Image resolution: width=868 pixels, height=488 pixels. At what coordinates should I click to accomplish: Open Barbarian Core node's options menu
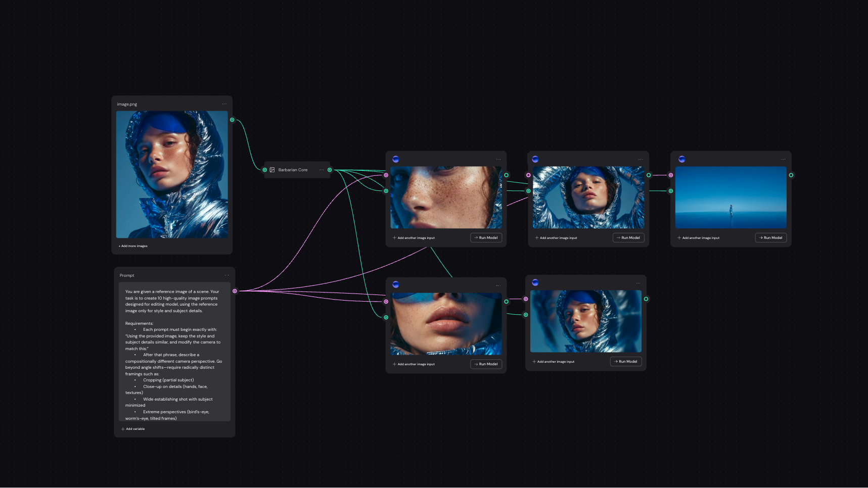coord(322,170)
